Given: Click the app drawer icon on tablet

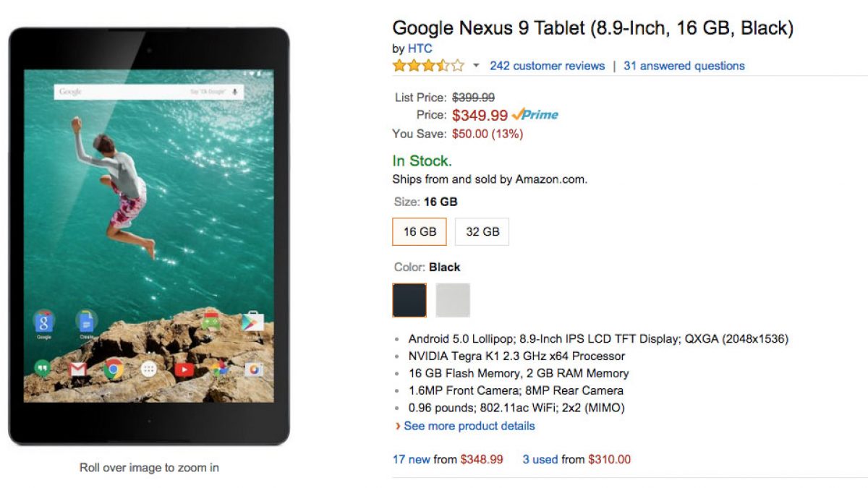Looking at the screenshot, I should 149,370.
